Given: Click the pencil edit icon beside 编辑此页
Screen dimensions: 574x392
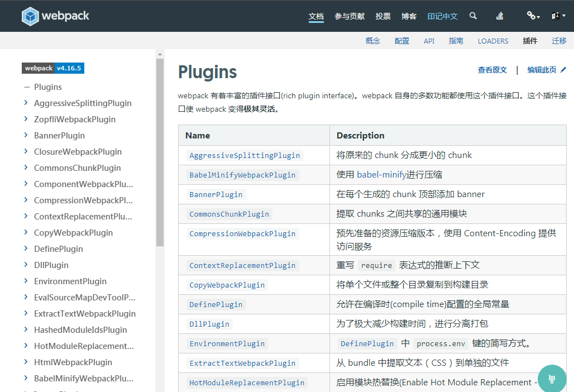Looking at the screenshot, I should tap(563, 70).
